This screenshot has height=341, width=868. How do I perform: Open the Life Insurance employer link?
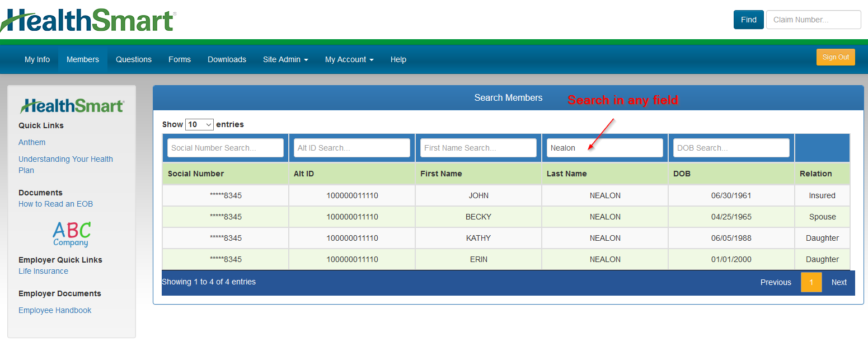[43, 271]
